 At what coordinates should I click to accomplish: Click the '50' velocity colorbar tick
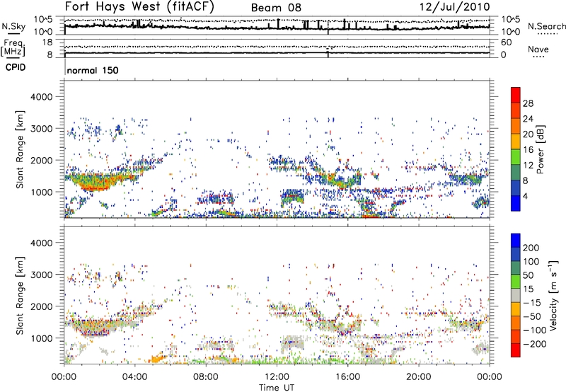point(528,275)
